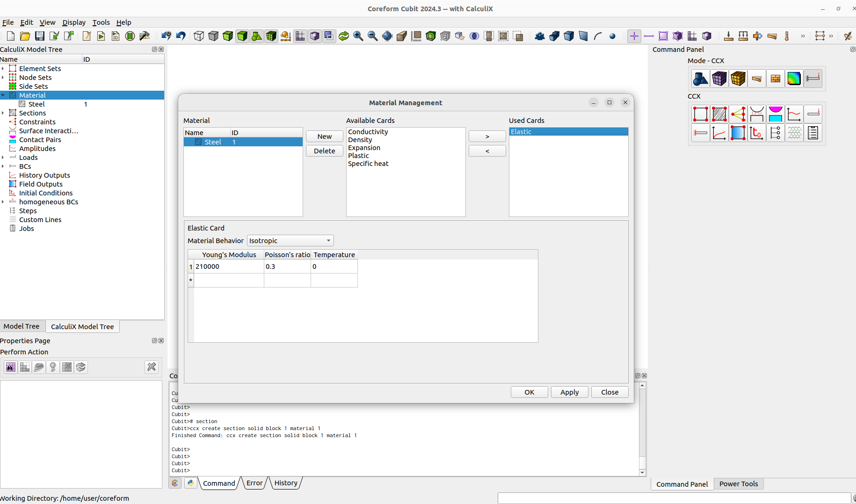This screenshot has width=856, height=504.
Task: Open the Materials brick-wall icon in Command Panel
Action: coord(775,79)
